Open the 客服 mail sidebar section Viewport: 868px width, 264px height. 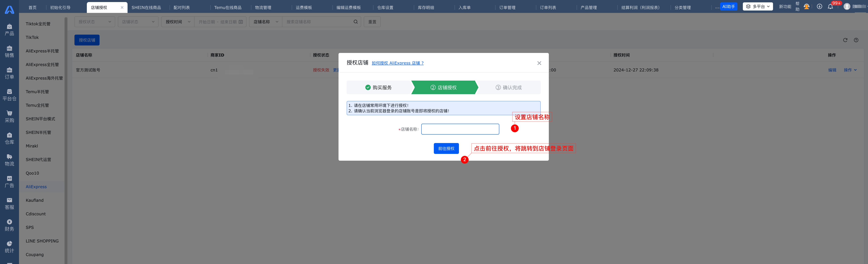9,204
